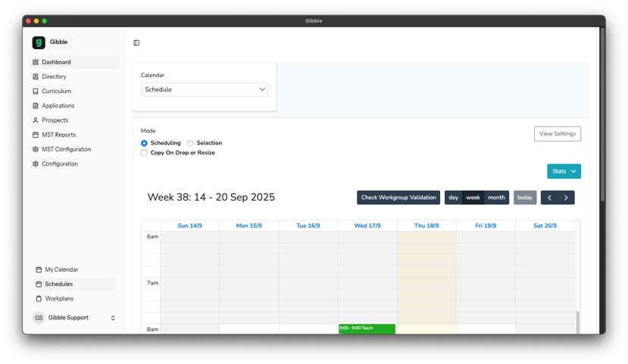This screenshot has width=628, height=364.
Task: Switch to month view
Action: (x=496, y=198)
